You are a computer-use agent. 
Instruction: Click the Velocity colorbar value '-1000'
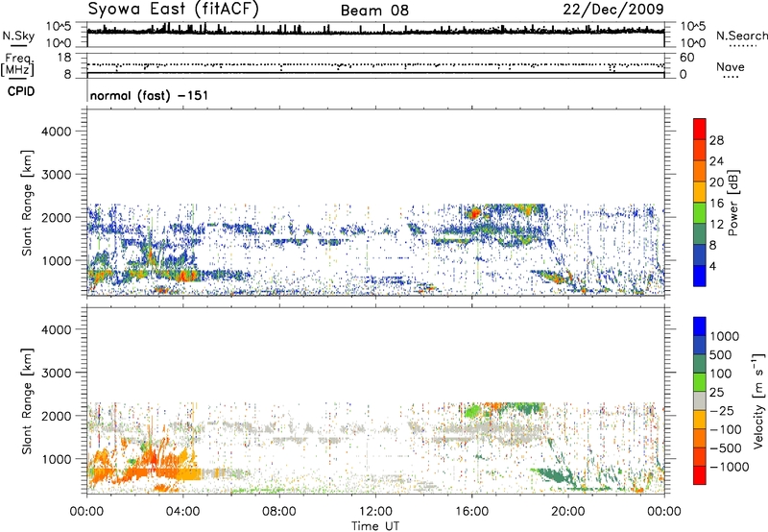[x=729, y=467]
